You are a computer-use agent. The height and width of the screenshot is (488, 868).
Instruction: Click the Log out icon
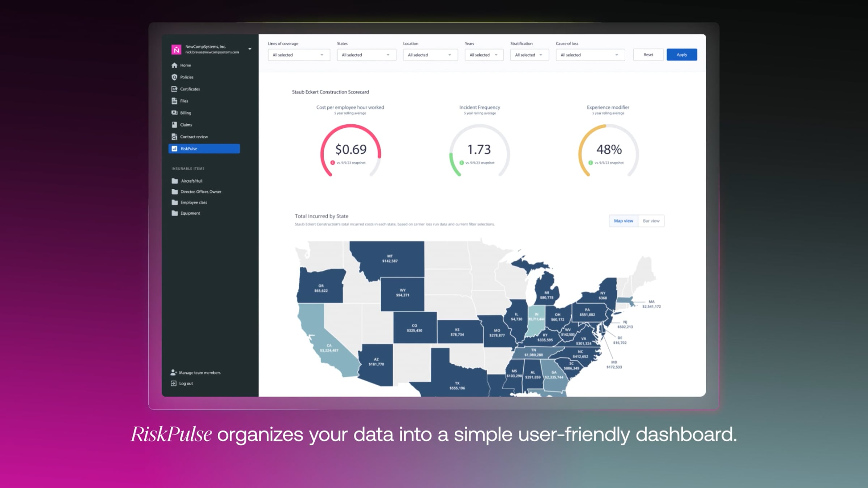tap(174, 383)
